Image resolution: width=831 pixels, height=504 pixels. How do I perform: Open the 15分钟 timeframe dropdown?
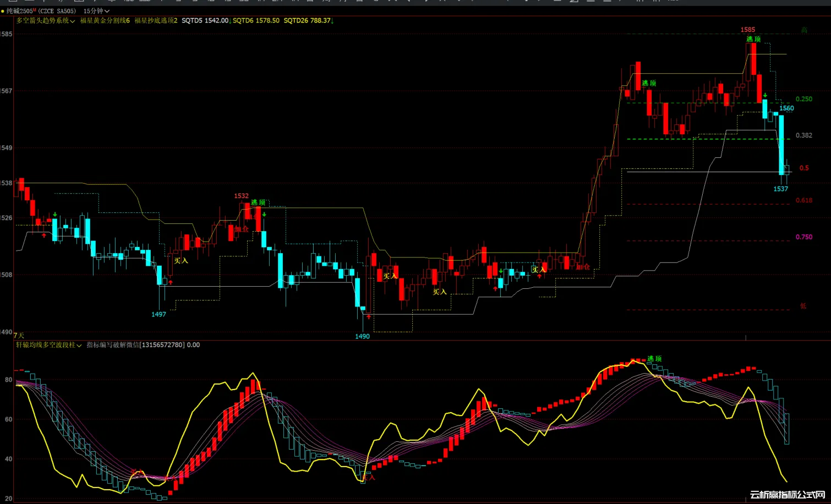pyautogui.click(x=96, y=11)
